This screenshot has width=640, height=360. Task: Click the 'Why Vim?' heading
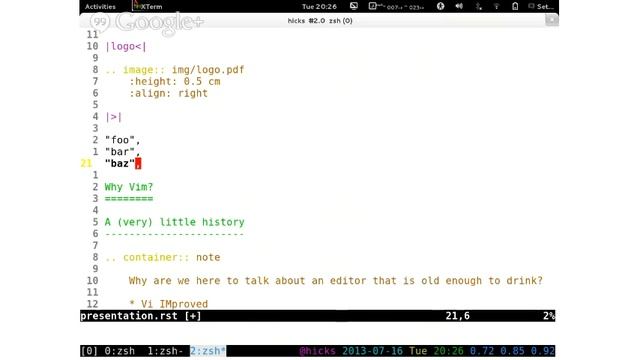click(x=129, y=187)
